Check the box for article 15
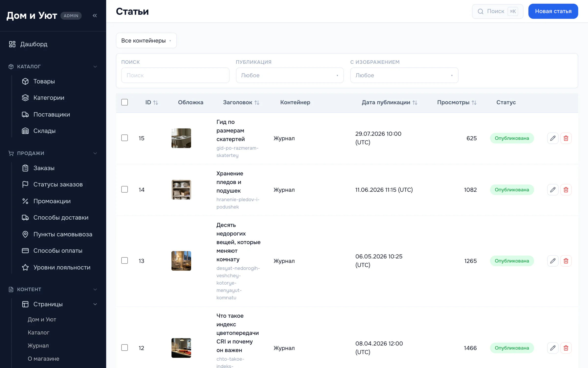The image size is (588, 368). tap(124, 138)
